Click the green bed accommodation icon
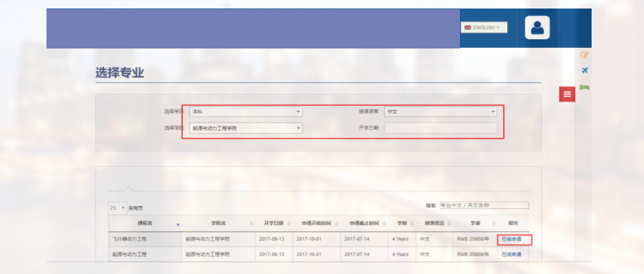 pyautogui.click(x=584, y=87)
